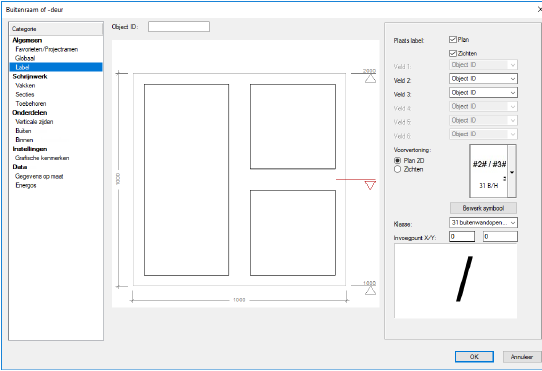542x371 pixels.
Task: Confirm with the OK button
Action: point(474,356)
